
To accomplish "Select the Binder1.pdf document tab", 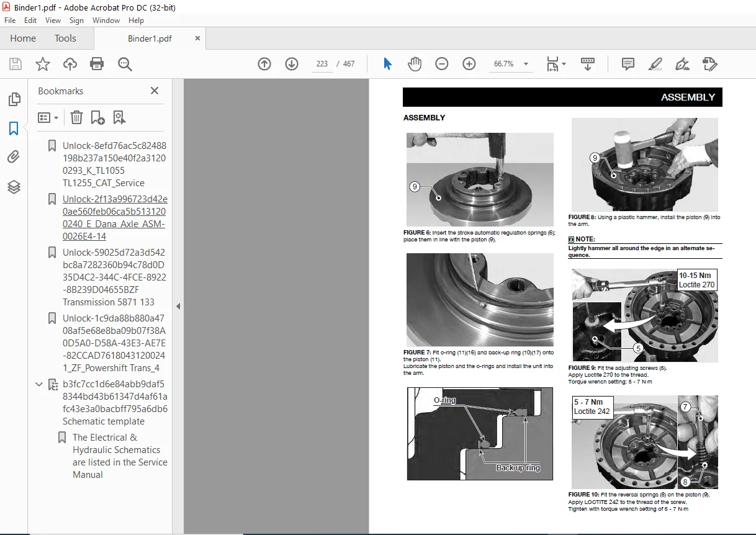I will coord(150,38).
